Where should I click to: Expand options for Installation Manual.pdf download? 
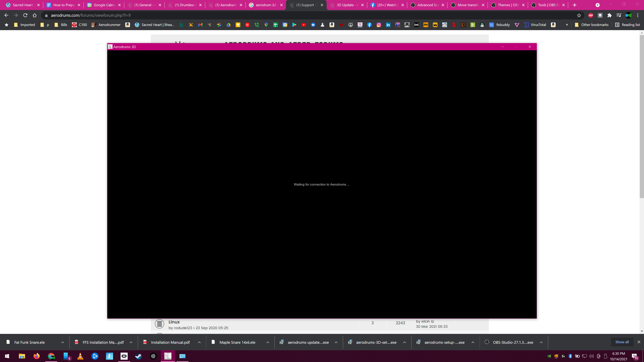[199, 342]
